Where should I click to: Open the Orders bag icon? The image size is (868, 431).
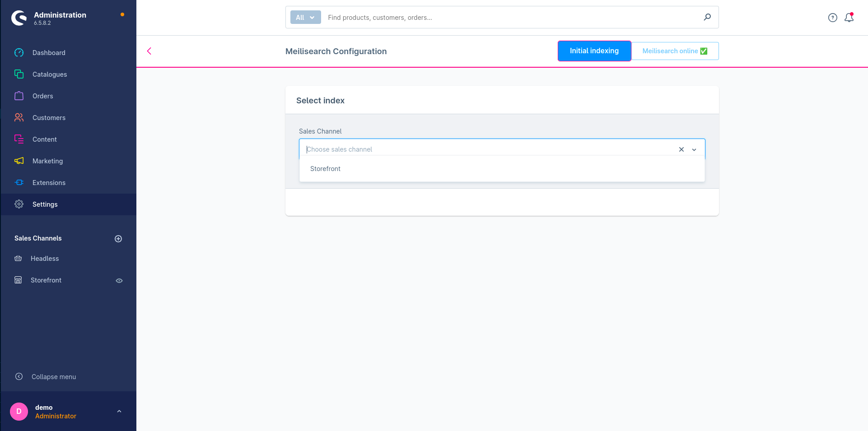(x=19, y=96)
